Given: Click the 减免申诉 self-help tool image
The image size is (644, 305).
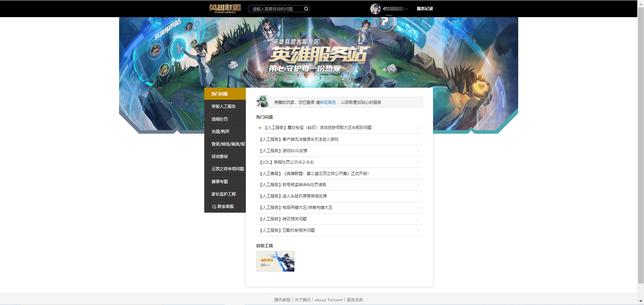Looking at the screenshot, I should [x=275, y=261].
